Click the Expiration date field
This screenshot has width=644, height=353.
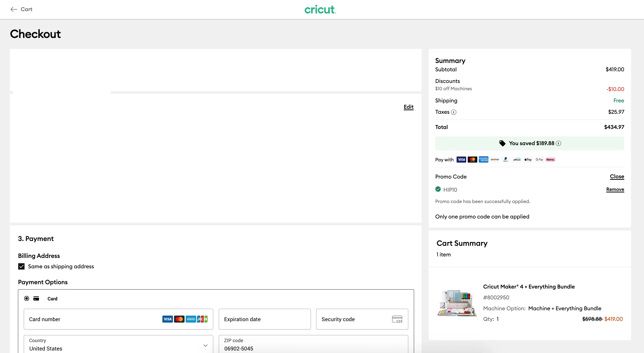[x=264, y=319]
